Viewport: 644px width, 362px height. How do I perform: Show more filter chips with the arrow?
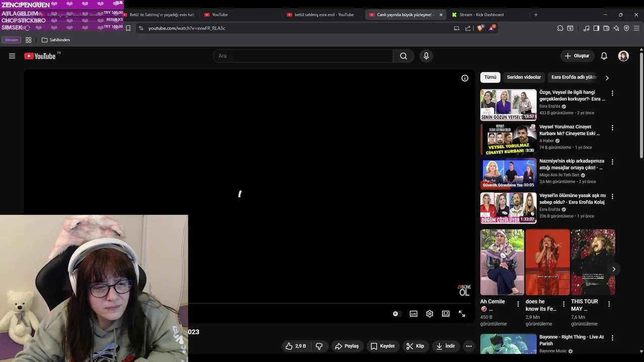pos(607,78)
